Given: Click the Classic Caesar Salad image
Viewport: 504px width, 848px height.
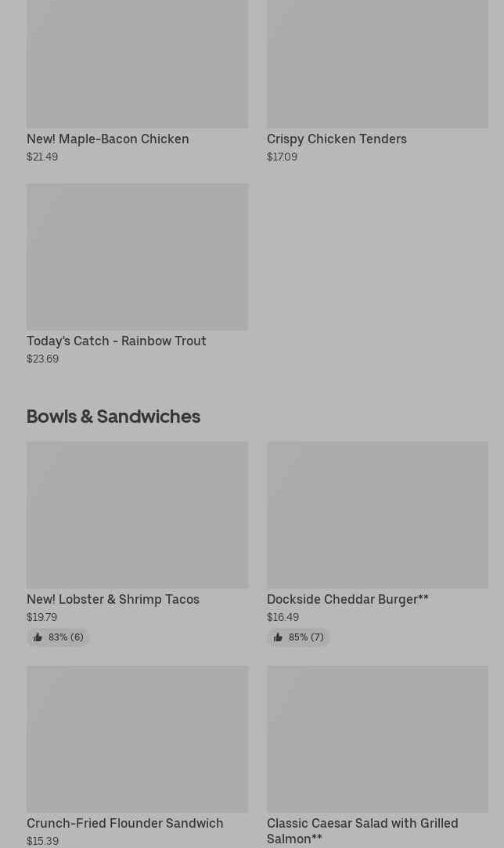Looking at the screenshot, I should (x=377, y=738).
